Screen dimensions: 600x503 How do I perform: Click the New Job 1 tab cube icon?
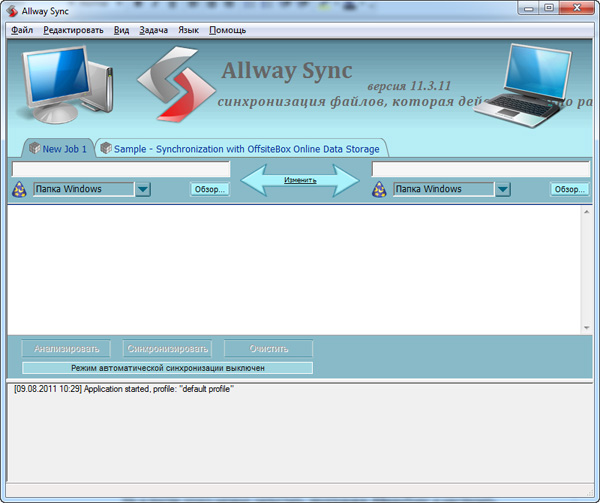point(33,149)
